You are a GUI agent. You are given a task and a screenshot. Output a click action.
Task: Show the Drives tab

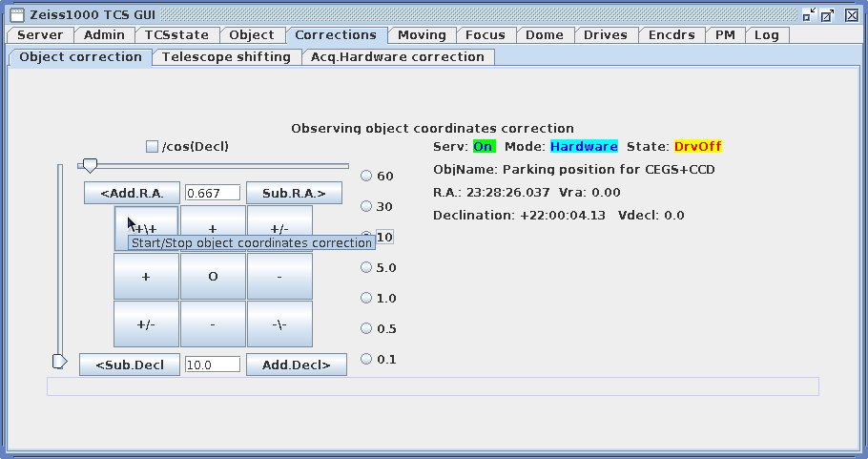[x=606, y=35]
